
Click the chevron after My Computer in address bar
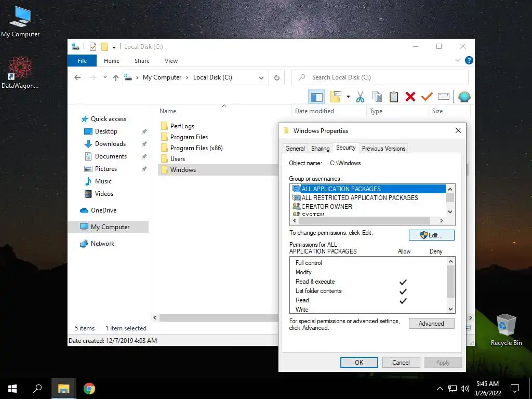187,78
